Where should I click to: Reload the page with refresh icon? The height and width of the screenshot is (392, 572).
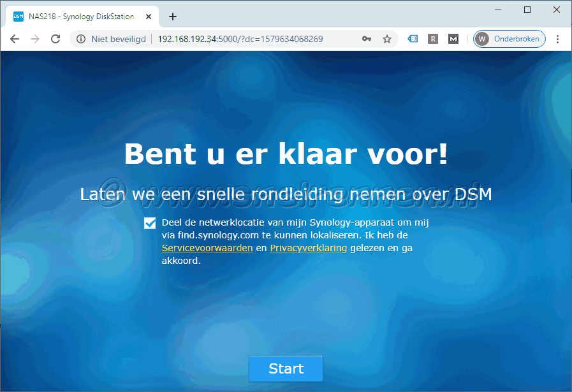point(55,39)
